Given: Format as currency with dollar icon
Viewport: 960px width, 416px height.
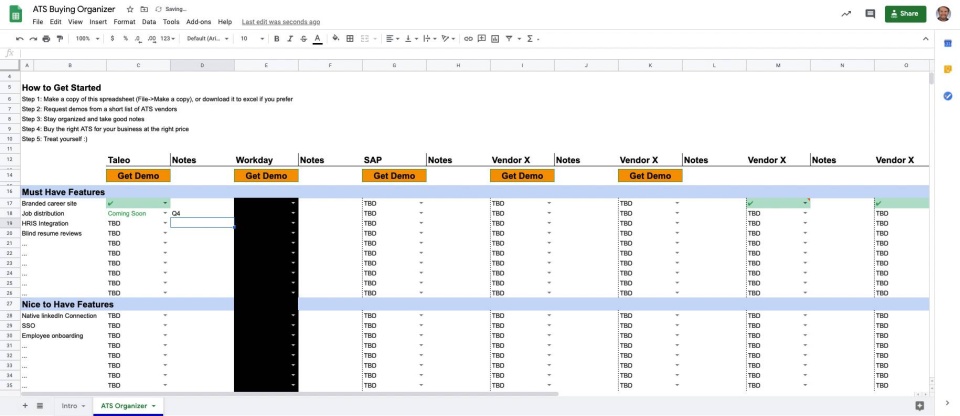Looking at the screenshot, I should (x=112, y=39).
